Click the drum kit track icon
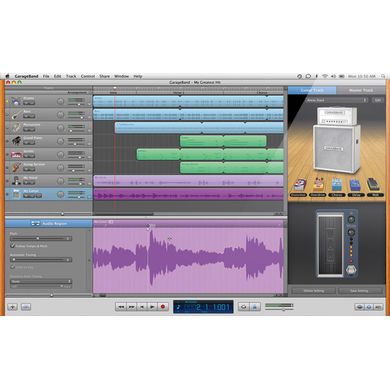This screenshot has height=390, width=390. [x=16, y=101]
